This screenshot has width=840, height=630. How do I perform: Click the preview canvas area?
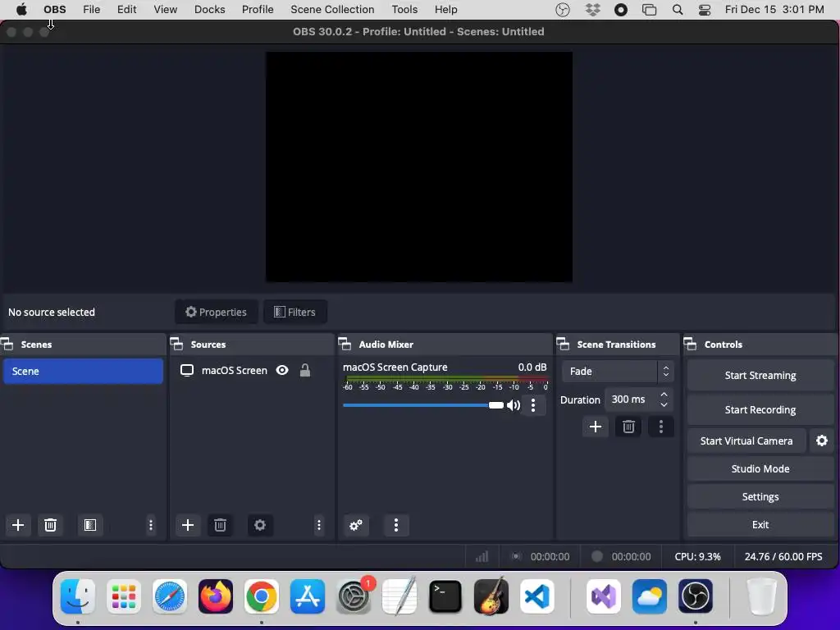click(419, 167)
